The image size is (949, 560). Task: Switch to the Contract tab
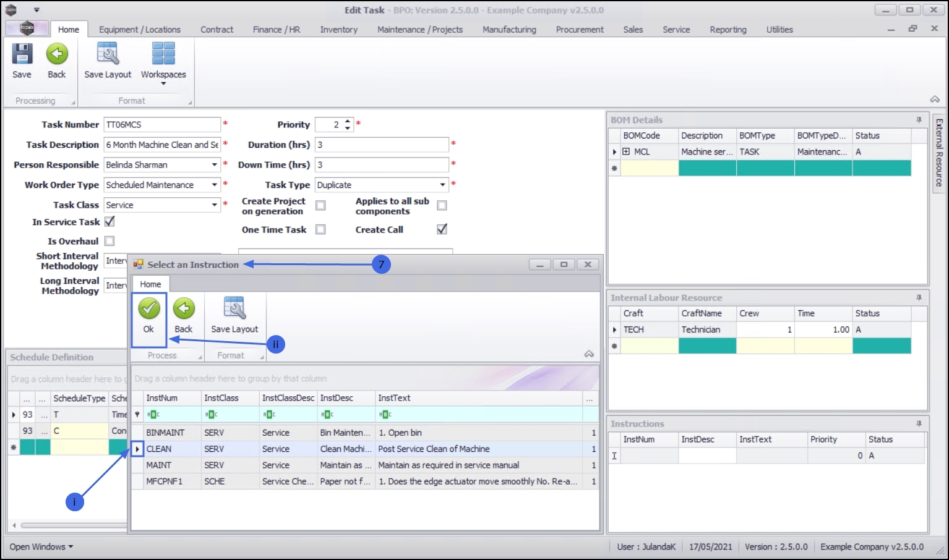217,30
